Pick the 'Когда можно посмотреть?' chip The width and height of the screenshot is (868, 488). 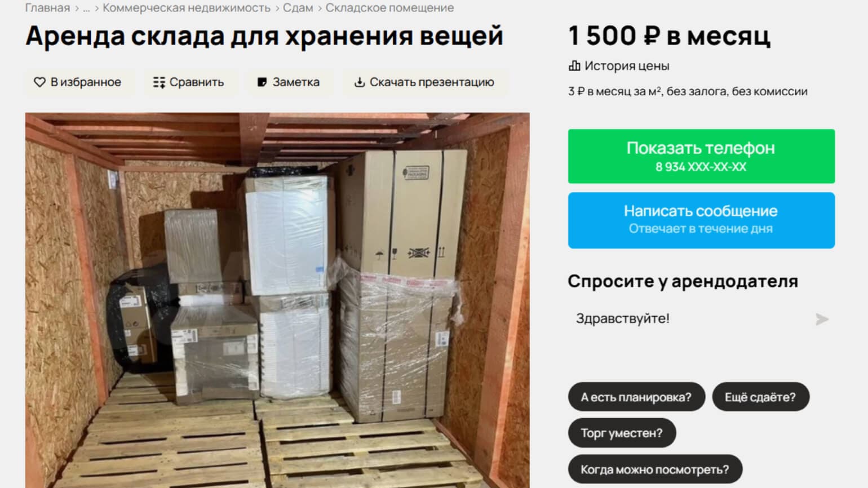655,469
